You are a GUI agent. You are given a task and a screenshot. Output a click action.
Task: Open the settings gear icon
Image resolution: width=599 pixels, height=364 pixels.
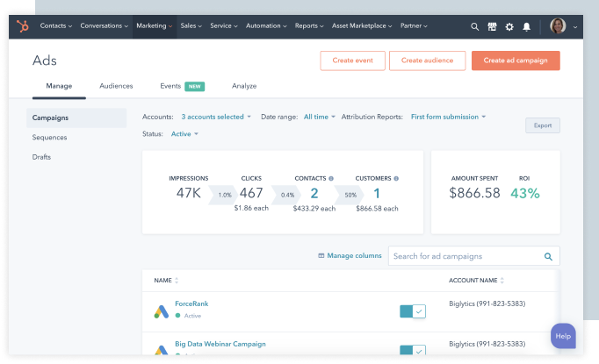coord(509,26)
